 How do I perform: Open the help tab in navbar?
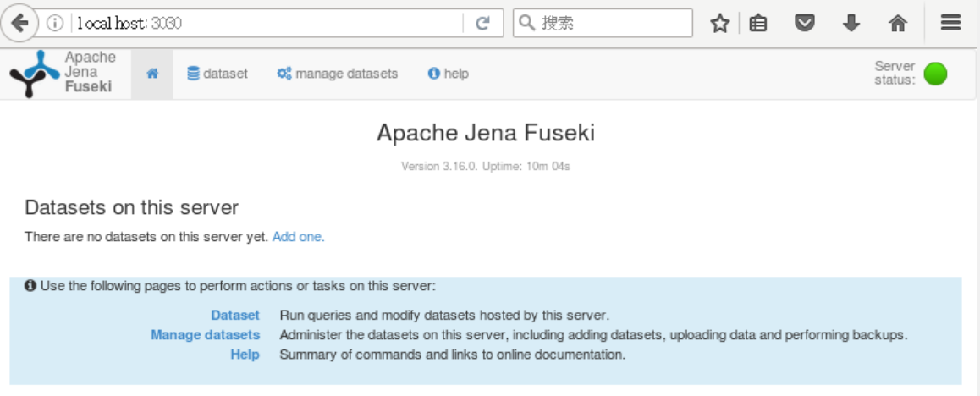tap(449, 74)
